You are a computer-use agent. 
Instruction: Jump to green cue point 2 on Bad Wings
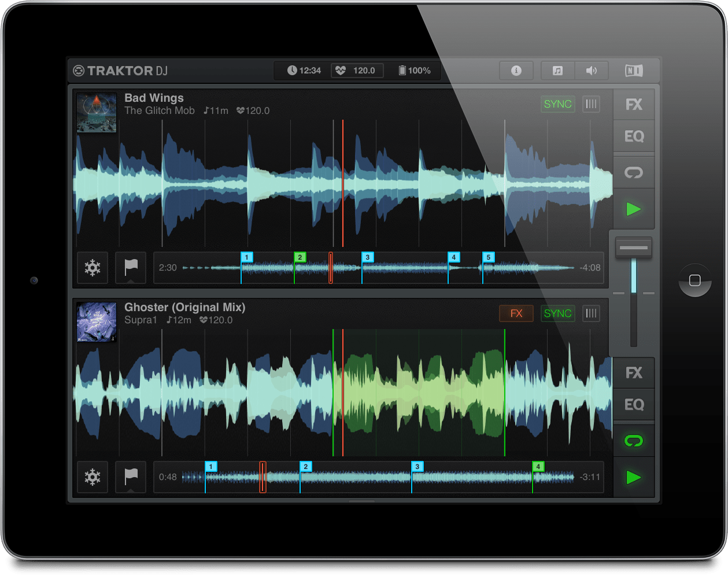coord(300,257)
